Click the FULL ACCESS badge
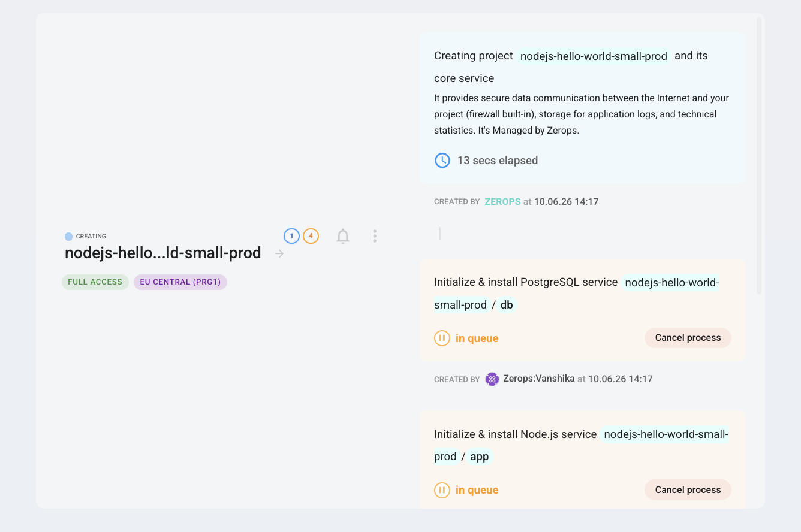The image size is (801, 532). (95, 282)
